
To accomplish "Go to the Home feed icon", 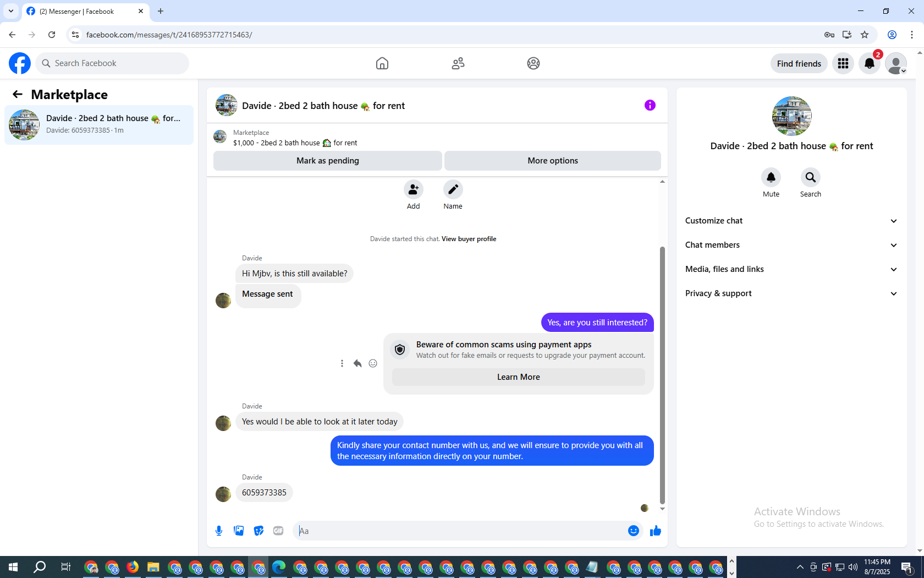I will point(382,63).
